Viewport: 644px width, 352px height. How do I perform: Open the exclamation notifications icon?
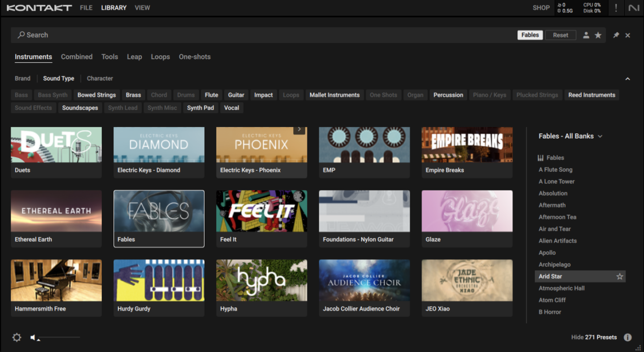click(x=616, y=8)
